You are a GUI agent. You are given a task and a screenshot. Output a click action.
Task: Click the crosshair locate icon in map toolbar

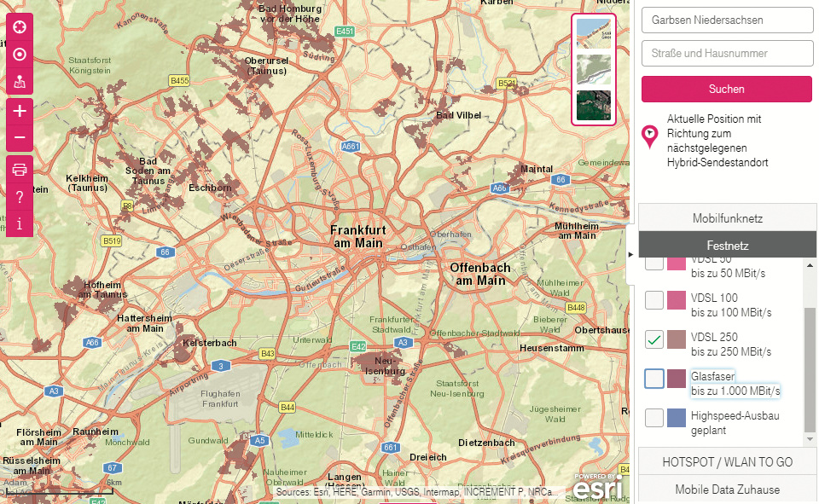[x=20, y=26]
